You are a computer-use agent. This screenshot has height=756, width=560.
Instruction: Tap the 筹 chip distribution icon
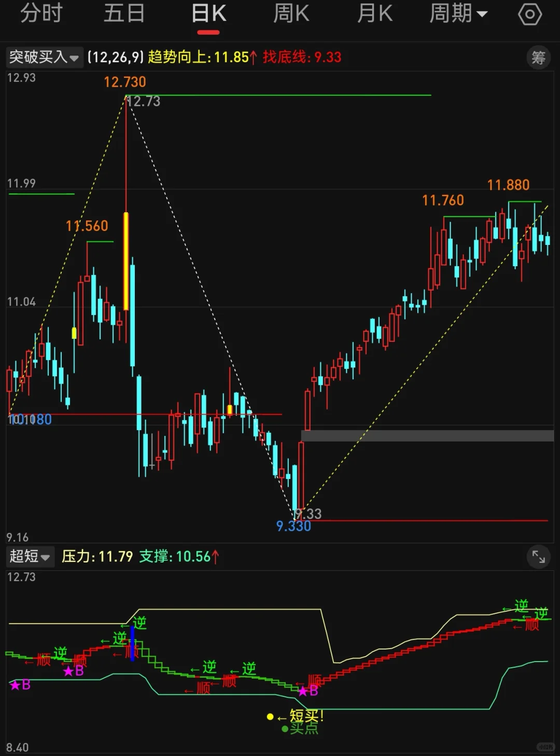pos(538,58)
